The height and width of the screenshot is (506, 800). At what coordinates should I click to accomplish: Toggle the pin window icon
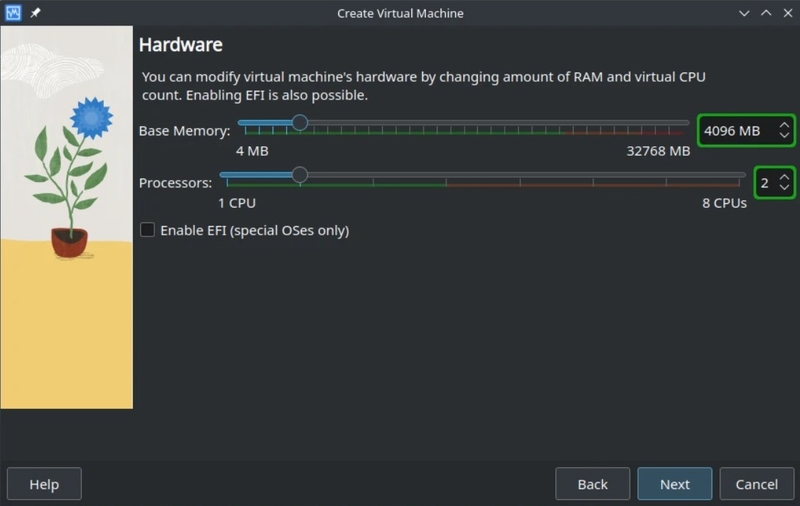click(x=35, y=13)
